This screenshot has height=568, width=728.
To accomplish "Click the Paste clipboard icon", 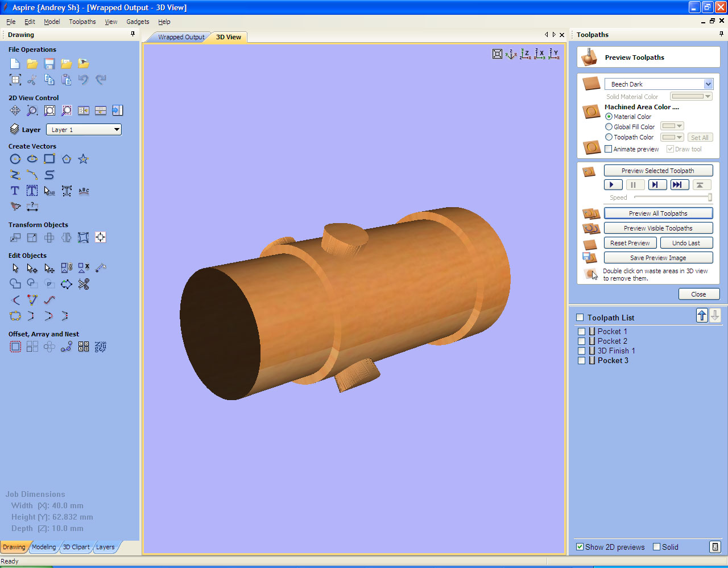I will click(x=67, y=80).
